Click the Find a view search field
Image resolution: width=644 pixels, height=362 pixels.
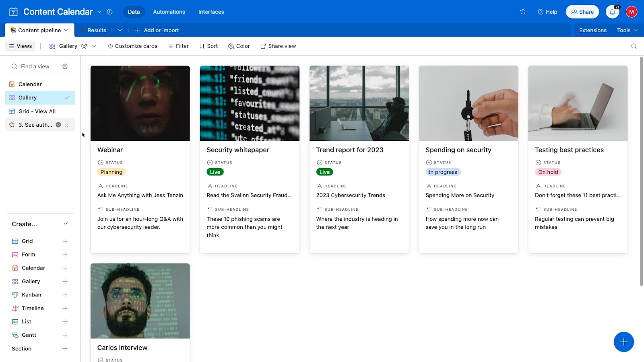[x=35, y=66]
